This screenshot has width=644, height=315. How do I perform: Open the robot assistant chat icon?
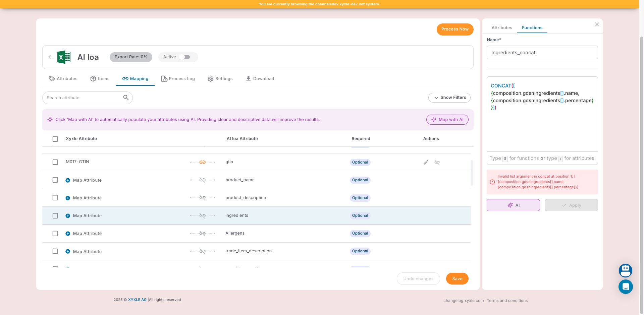[625, 270]
